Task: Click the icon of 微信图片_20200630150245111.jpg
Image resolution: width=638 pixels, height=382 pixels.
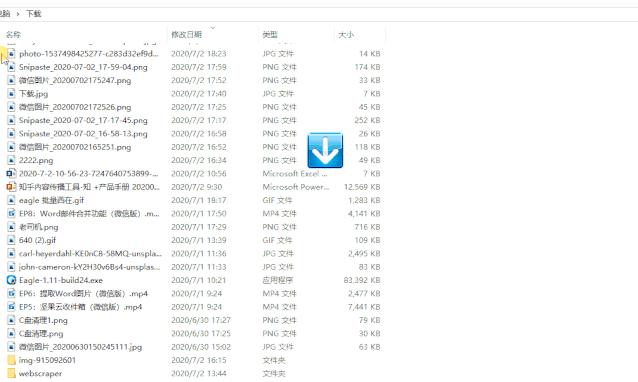Action: click(x=11, y=347)
